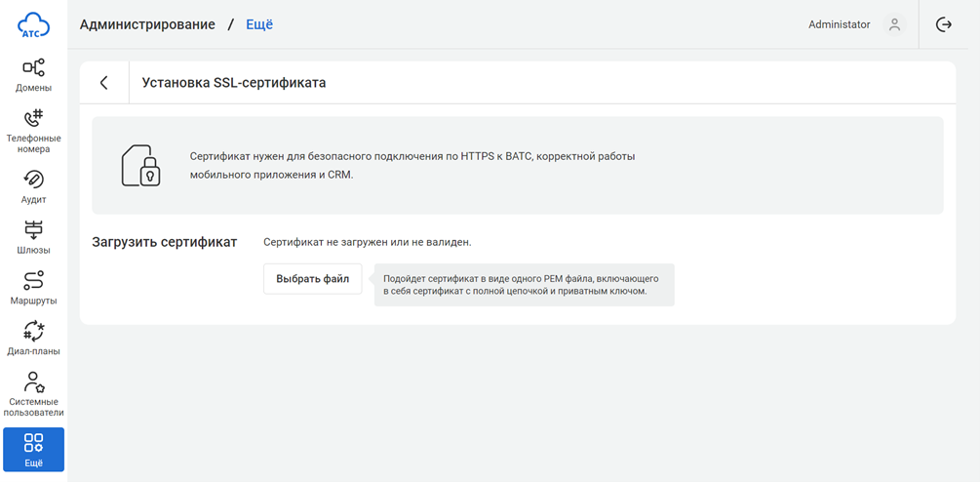
Task: Click Администрирование in the breadcrumb
Action: [147, 24]
